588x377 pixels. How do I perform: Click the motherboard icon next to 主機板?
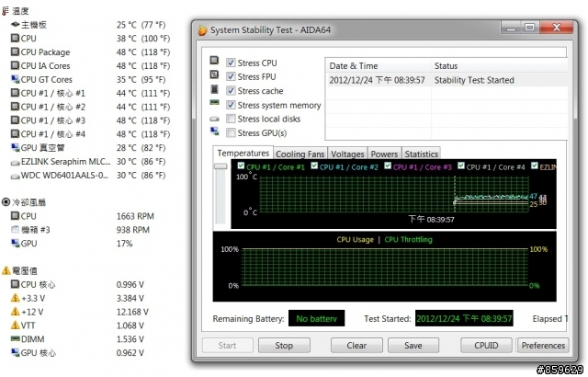pos(15,25)
